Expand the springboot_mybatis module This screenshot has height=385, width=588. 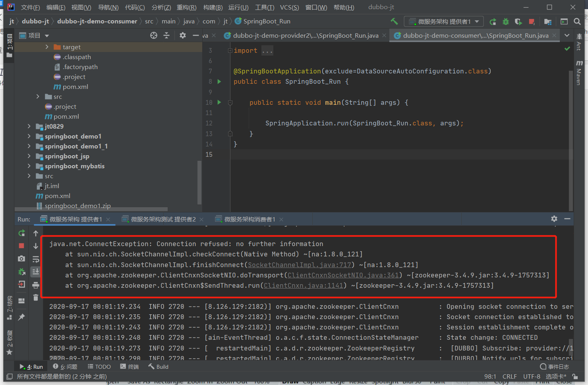pyautogui.click(x=29, y=166)
